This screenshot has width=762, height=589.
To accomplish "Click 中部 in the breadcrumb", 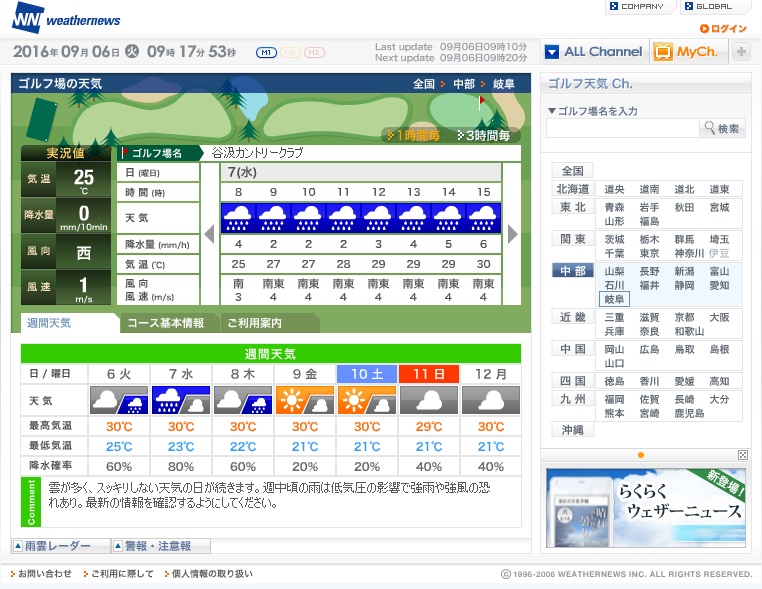I will 464,84.
